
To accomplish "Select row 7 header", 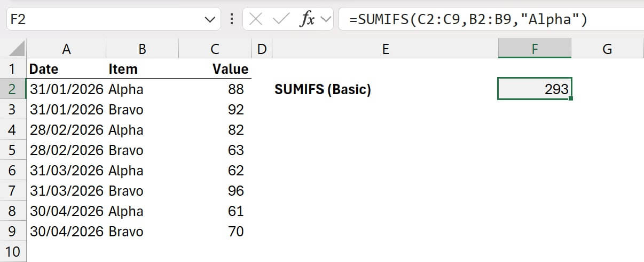I will [13, 191].
